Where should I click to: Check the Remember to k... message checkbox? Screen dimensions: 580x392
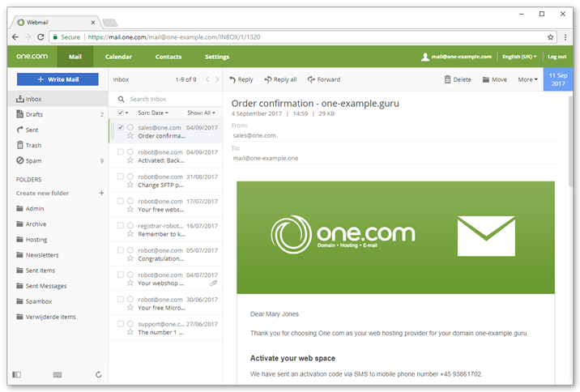[121, 226]
